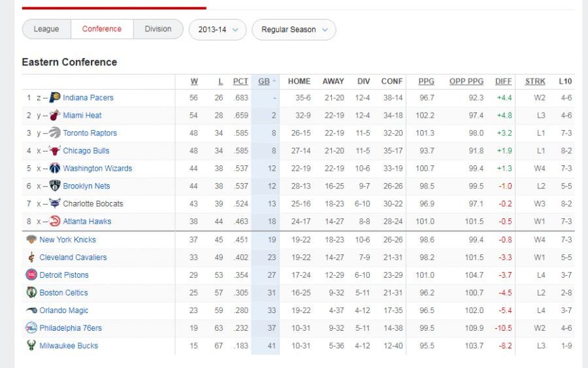Screen dimensions: 588x368
Task: Click the Philadelphia 76ers team logo
Action: click(x=31, y=327)
